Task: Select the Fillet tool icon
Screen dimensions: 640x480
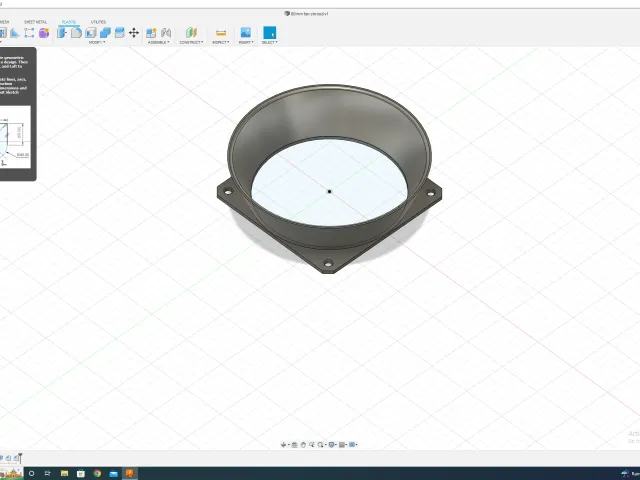Action: [76, 33]
